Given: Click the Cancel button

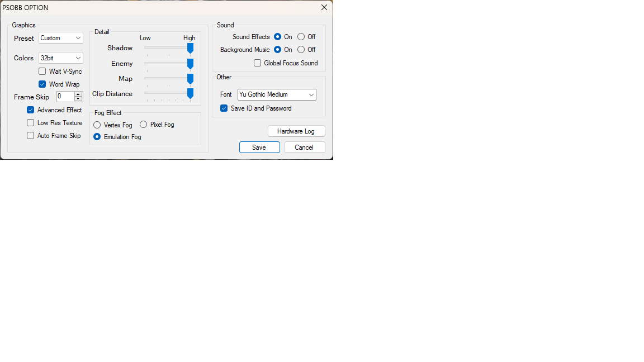Looking at the screenshot, I should (x=304, y=147).
